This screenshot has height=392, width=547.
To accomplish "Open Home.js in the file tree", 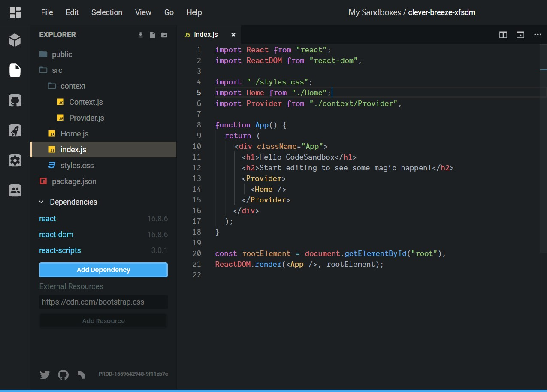I will click(103, 133).
